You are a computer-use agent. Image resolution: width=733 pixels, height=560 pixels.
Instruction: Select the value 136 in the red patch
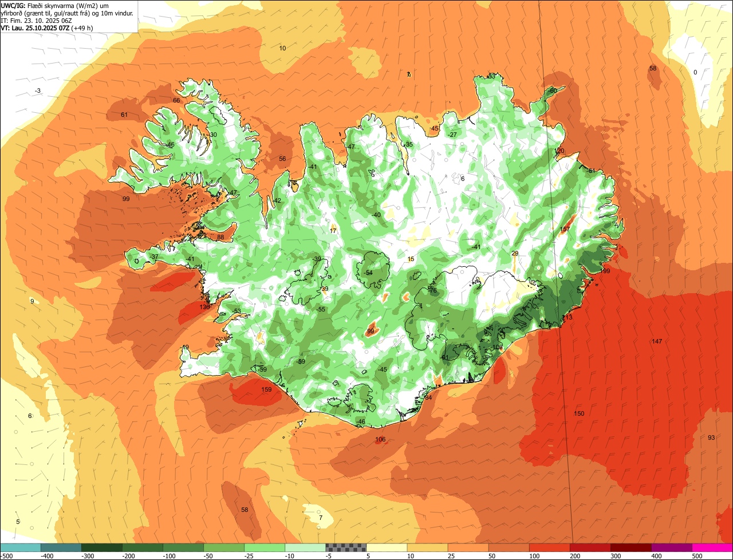coord(204,307)
